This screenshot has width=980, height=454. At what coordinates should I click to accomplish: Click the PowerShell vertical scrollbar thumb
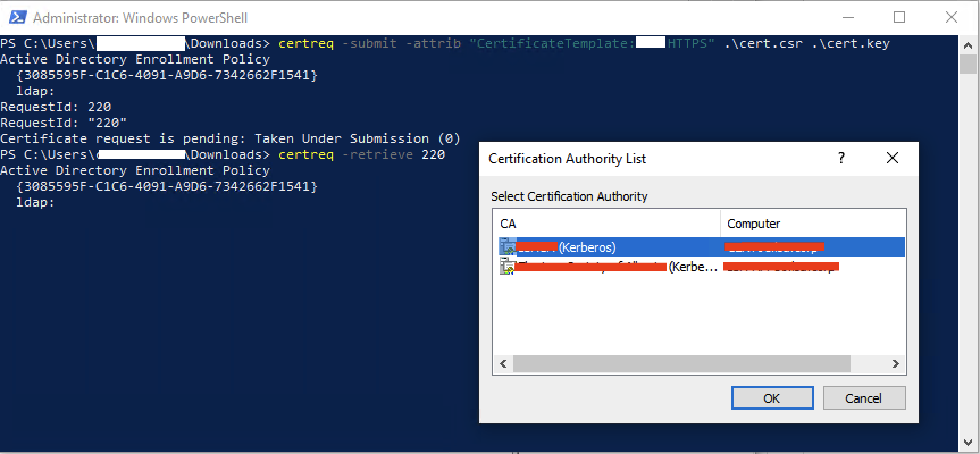(968, 64)
